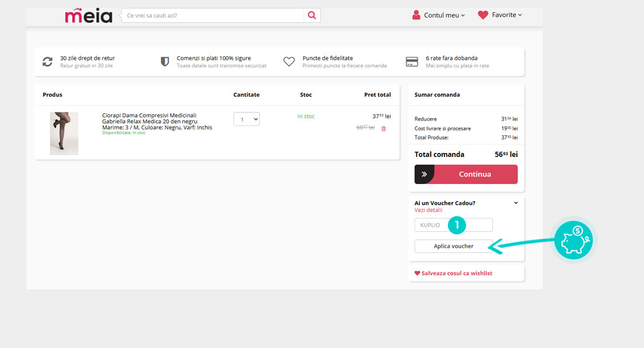Click the user account silhouette icon
The width and height of the screenshot is (644, 348).
pyautogui.click(x=416, y=15)
